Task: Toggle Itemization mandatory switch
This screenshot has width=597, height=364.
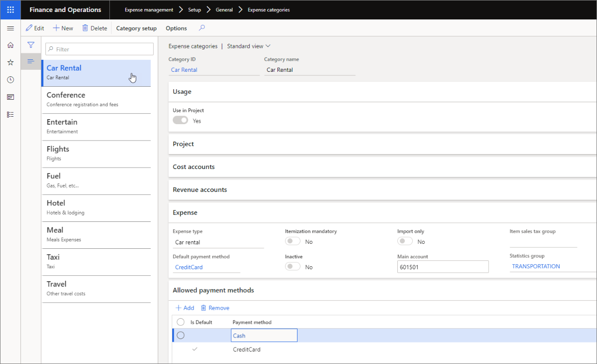Action: pos(293,241)
